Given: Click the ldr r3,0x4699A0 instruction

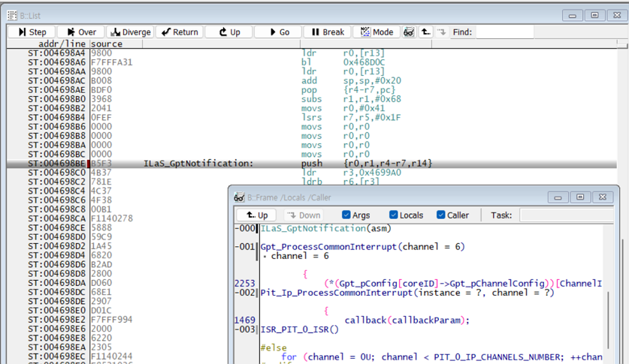Looking at the screenshot, I should click(351, 173).
